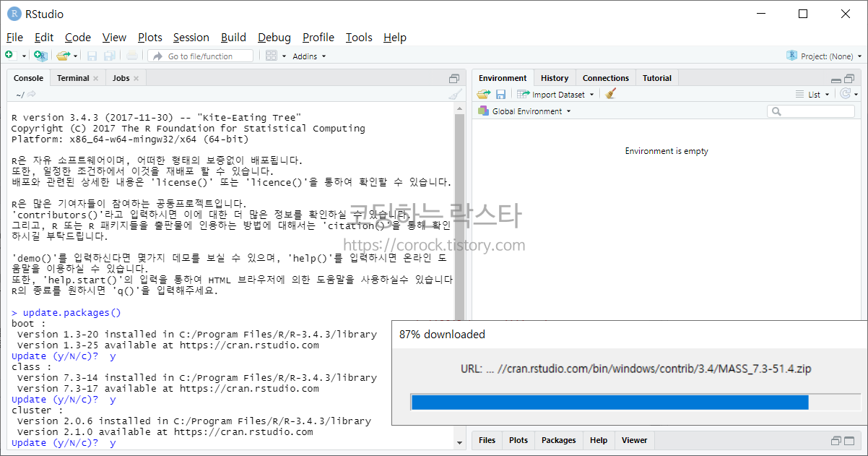Click the Save document icon
The width and height of the screenshot is (868, 456).
click(x=92, y=56)
